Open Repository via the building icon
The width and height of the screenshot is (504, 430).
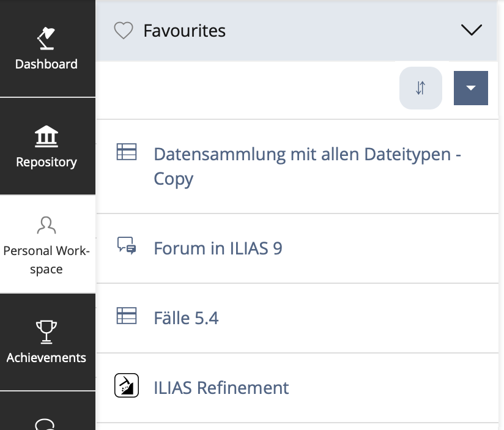click(46, 137)
